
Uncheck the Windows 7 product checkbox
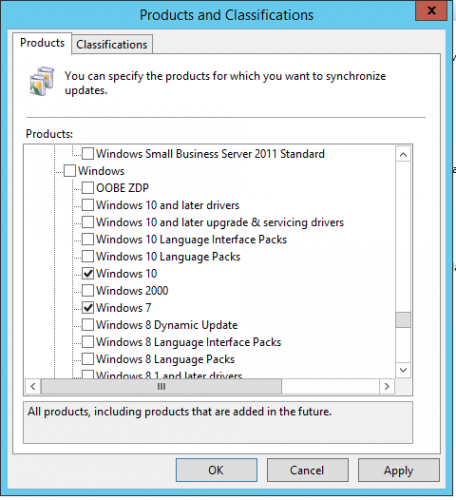click(x=88, y=308)
